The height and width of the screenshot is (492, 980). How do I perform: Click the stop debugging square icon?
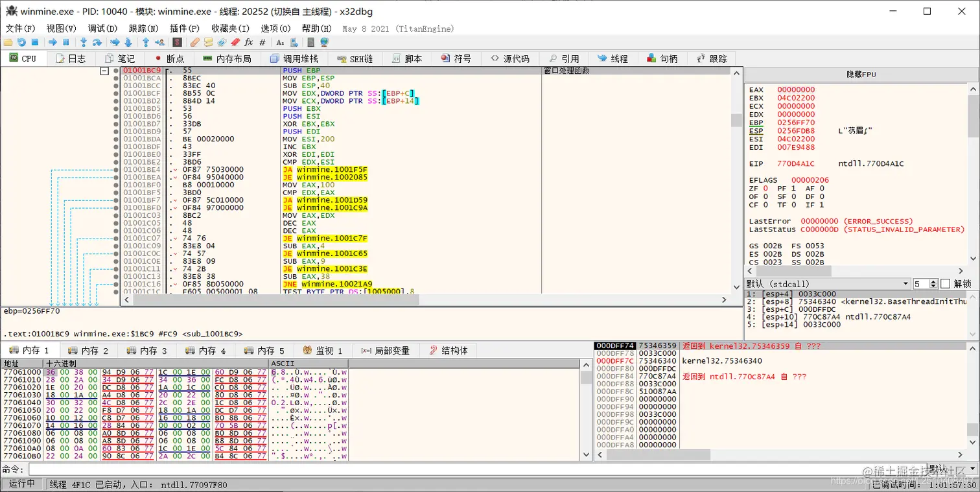pos(35,42)
